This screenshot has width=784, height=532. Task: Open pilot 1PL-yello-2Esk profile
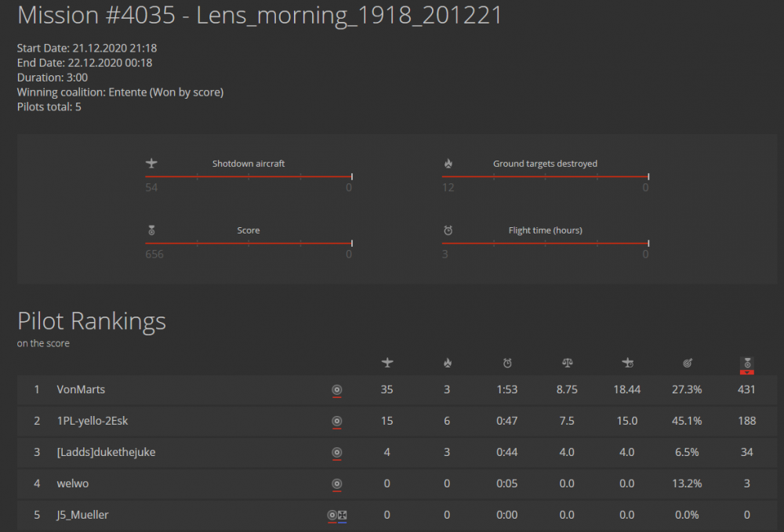coord(92,421)
